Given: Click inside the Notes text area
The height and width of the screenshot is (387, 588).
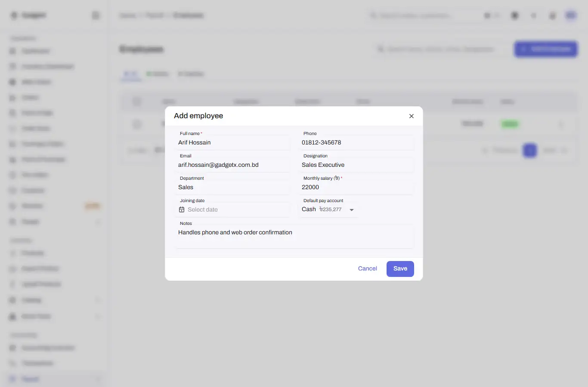Looking at the screenshot, I should [x=294, y=237].
